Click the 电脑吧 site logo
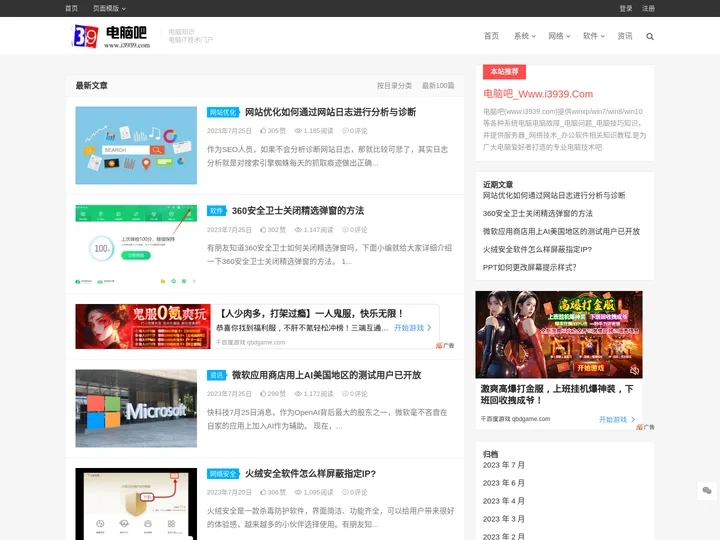The width and height of the screenshot is (720, 540). coord(111,36)
